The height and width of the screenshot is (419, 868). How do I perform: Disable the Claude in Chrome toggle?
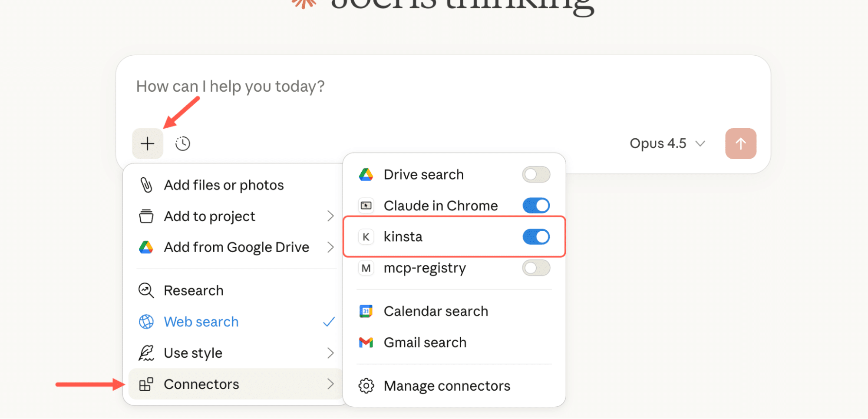pyautogui.click(x=536, y=206)
